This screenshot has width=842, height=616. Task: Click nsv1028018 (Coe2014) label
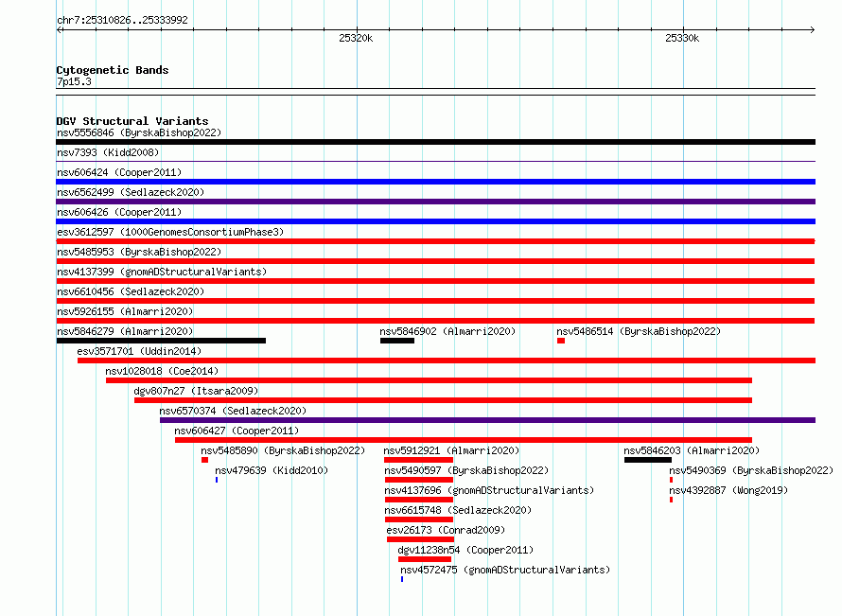[x=162, y=371]
